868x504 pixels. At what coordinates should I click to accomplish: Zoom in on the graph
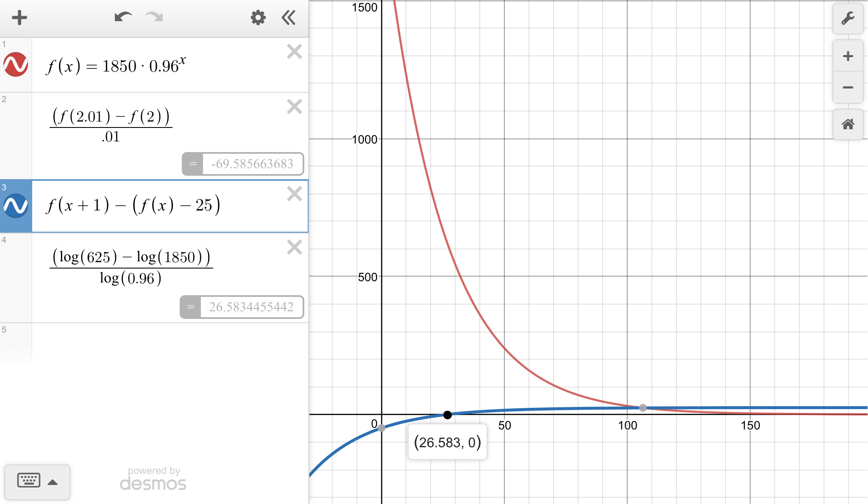[848, 56]
